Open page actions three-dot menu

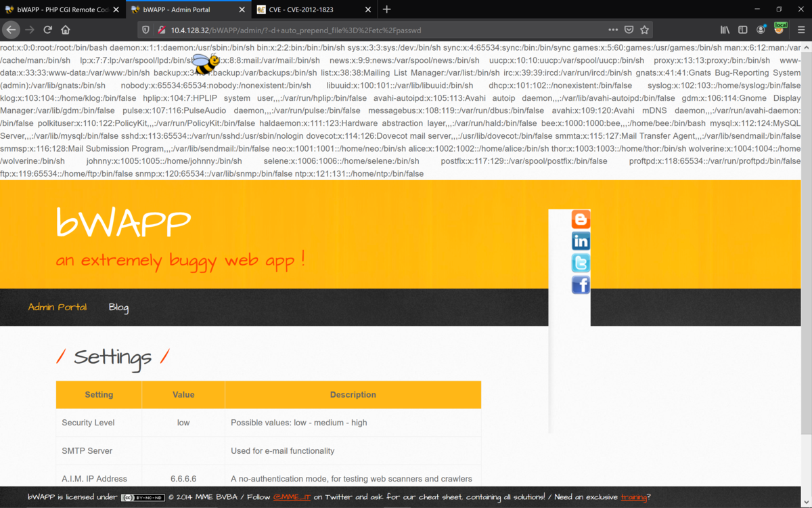click(x=613, y=30)
